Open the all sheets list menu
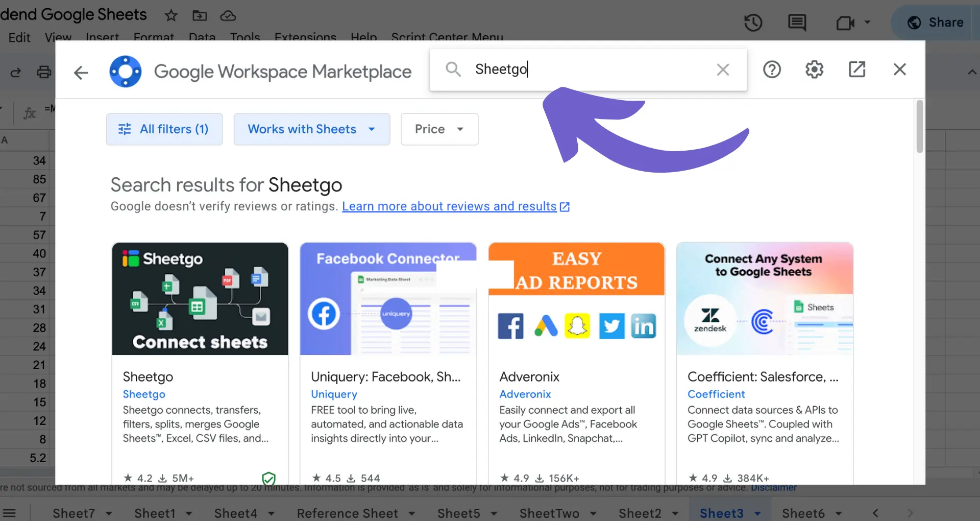This screenshot has width=980, height=521. click(x=9, y=513)
